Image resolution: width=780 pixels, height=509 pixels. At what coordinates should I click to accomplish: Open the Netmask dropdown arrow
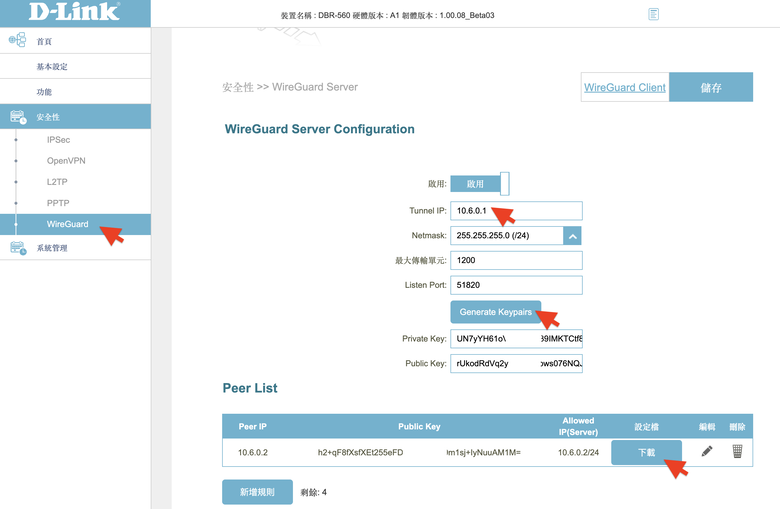tap(572, 236)
